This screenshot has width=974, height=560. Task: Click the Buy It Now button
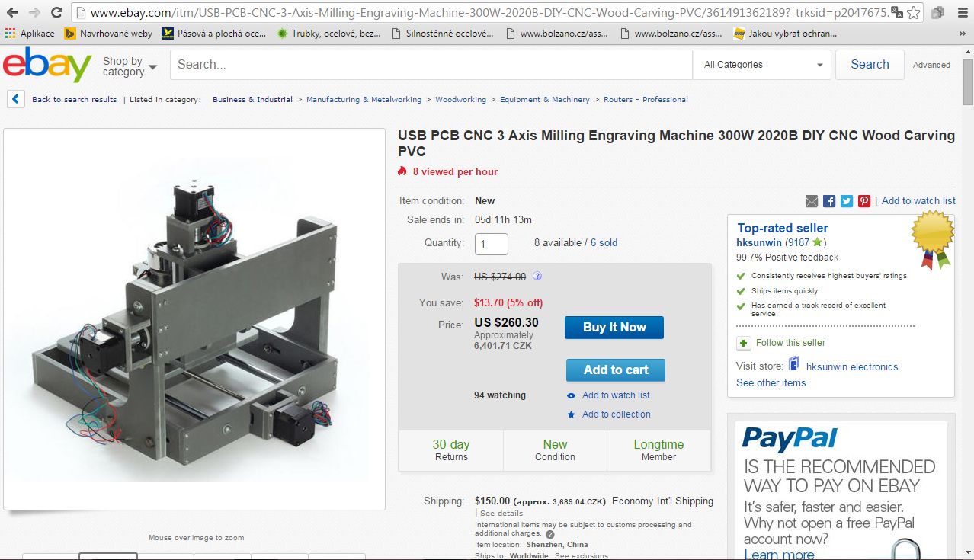614,328
